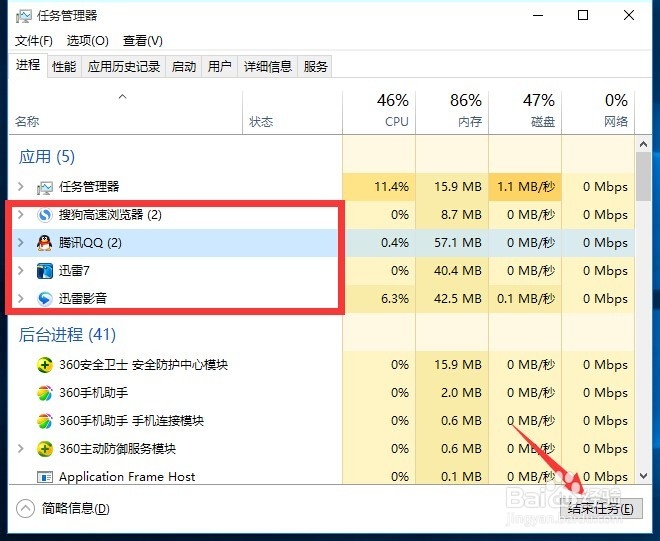660x541 pixels.
Task: Click the Task Manager title bar icon
Action: [24, 16]
